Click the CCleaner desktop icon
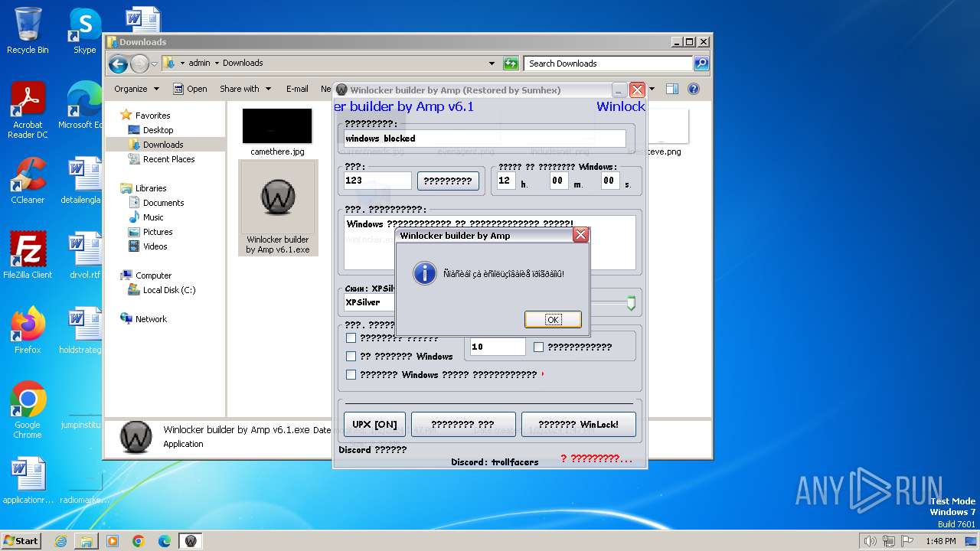 click(28, 181)
